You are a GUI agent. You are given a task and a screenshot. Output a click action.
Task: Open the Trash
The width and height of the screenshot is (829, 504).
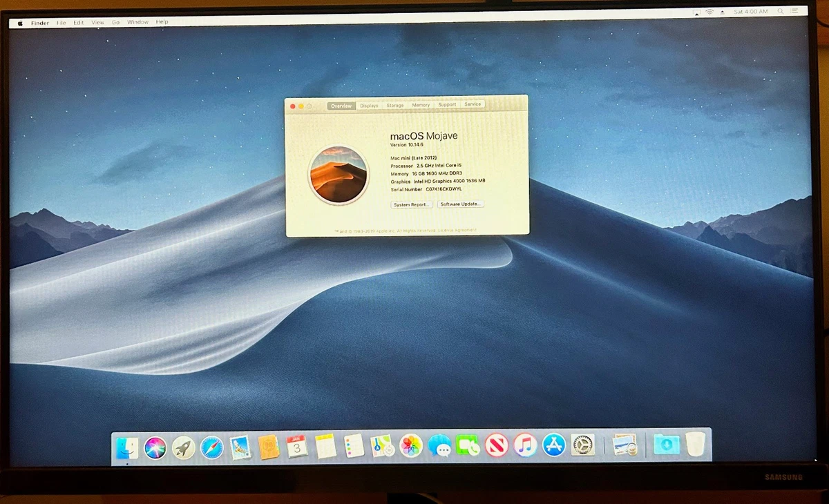[x=694, y=446]
